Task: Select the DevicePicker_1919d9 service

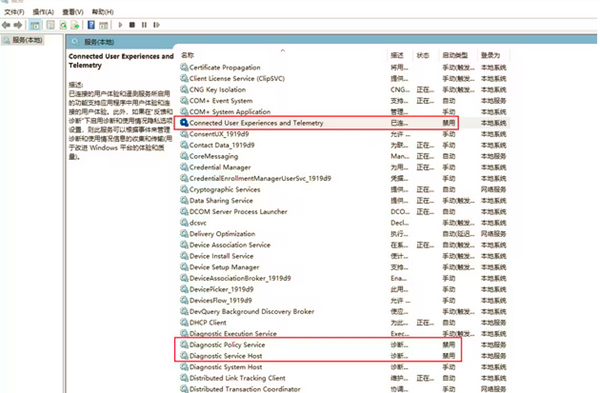Action: point(343,289)
